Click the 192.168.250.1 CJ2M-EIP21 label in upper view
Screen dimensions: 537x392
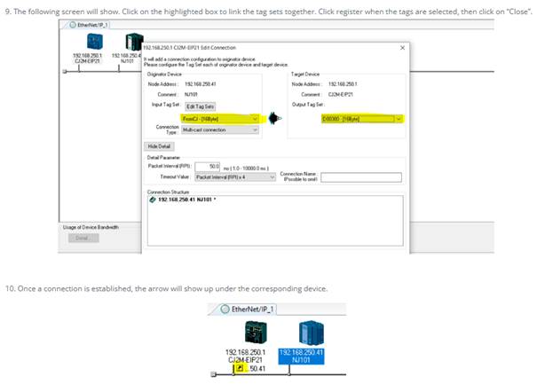[87, 59]
